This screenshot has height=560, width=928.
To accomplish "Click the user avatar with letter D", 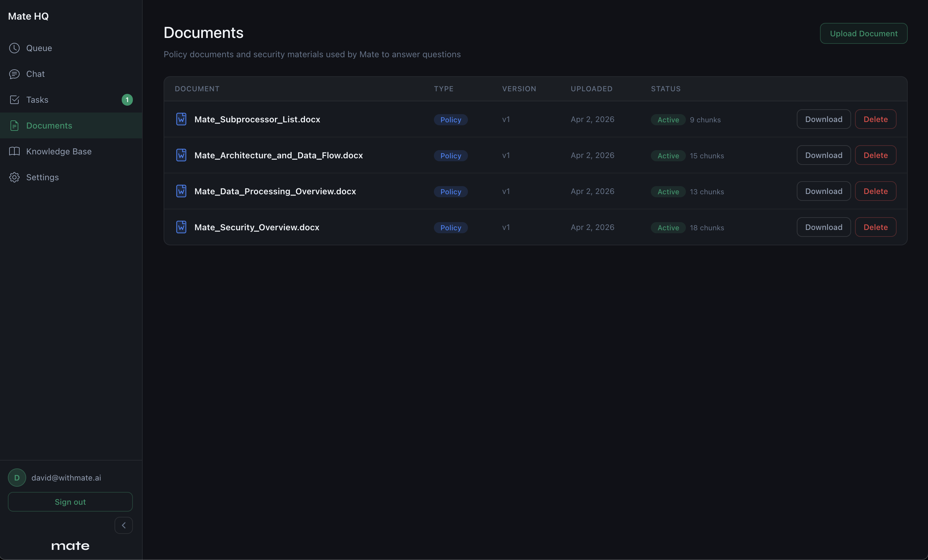I will coord(17,478).
